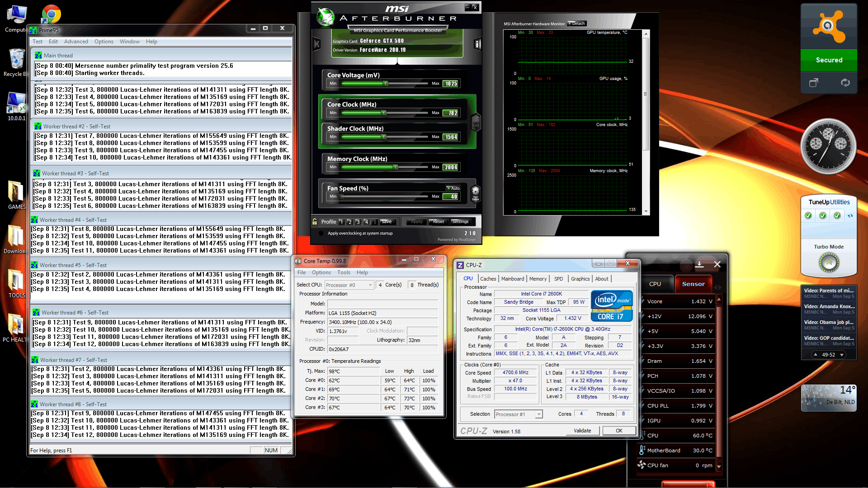Switch to CPU-Z Mainboard tab
868x488 pixels.
click(x=513, y=278)
